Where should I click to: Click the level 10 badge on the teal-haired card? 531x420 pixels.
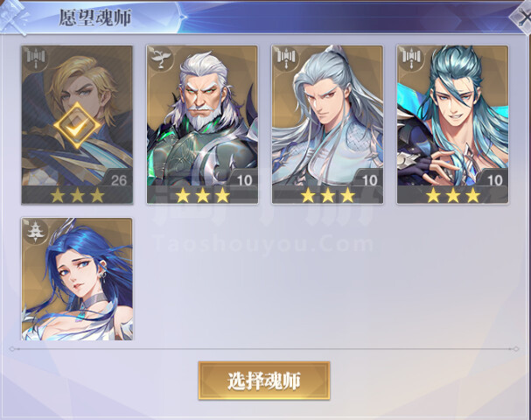tap(495, 180)
